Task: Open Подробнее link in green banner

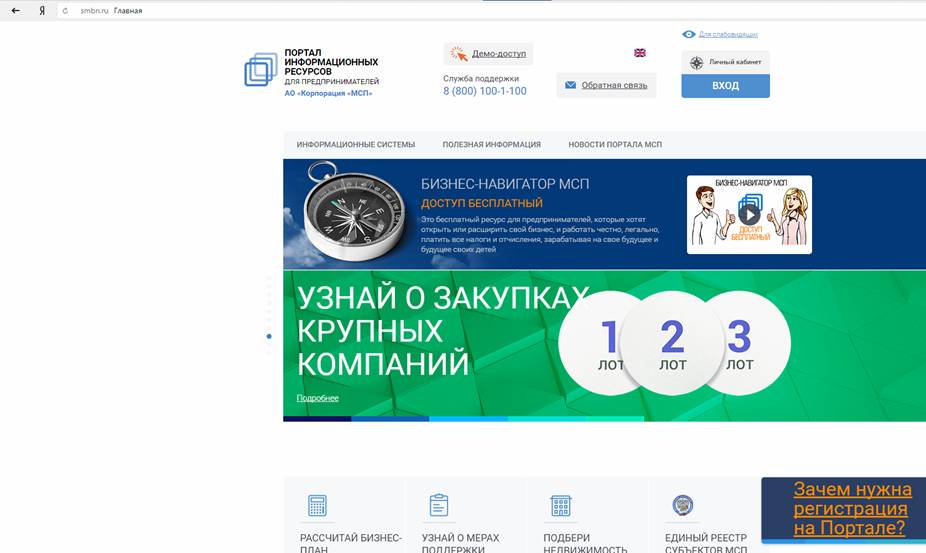Action: point(318,398)
